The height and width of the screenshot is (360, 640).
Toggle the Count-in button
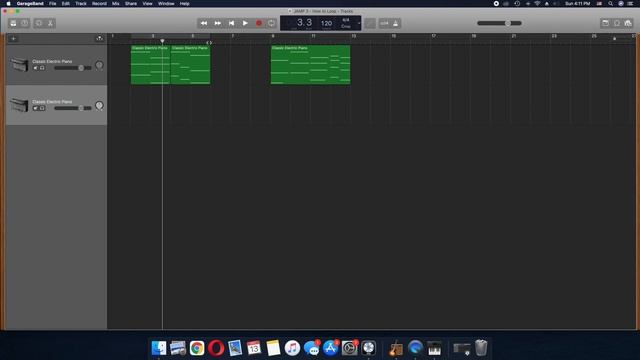(384, 23)
